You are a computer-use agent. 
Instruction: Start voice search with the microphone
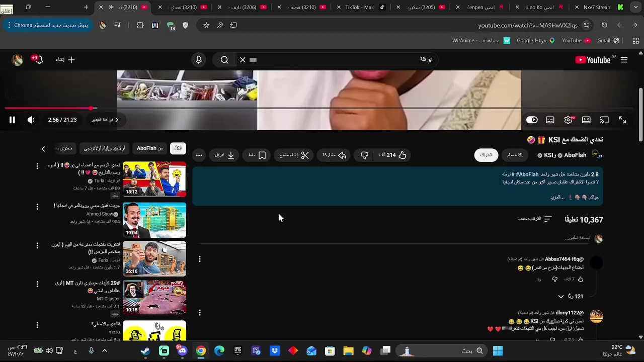199,60
